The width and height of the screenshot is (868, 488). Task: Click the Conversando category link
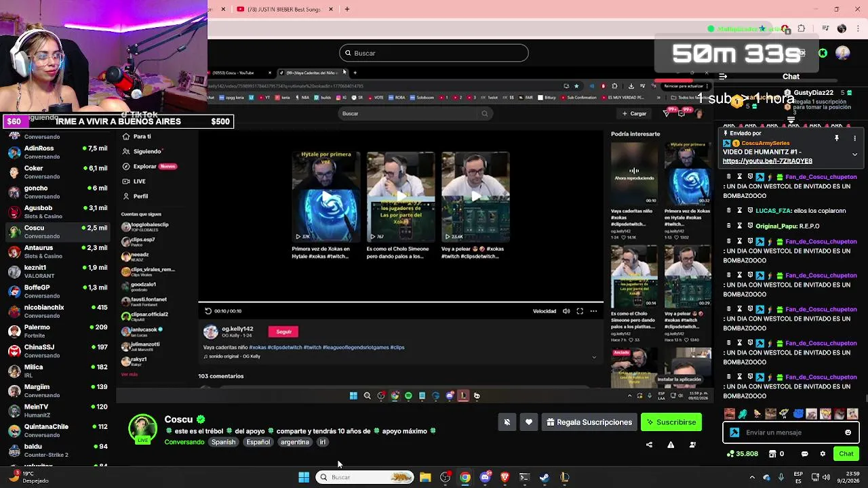184,442
